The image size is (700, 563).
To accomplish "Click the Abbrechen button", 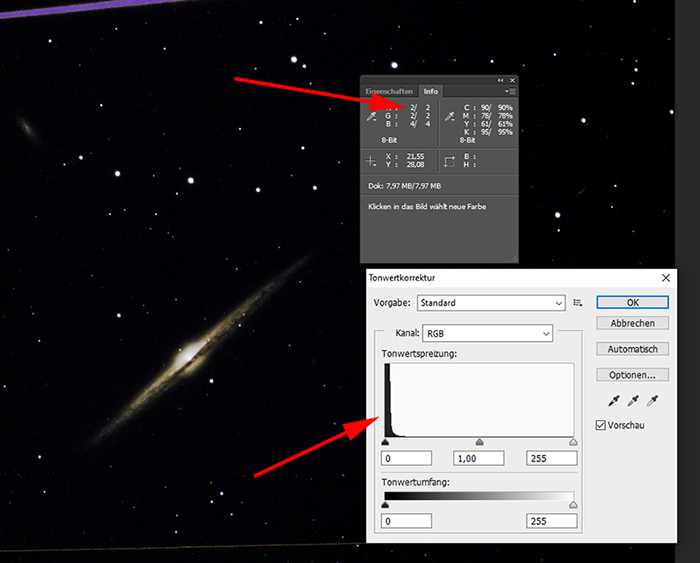I will click(633, 323).
